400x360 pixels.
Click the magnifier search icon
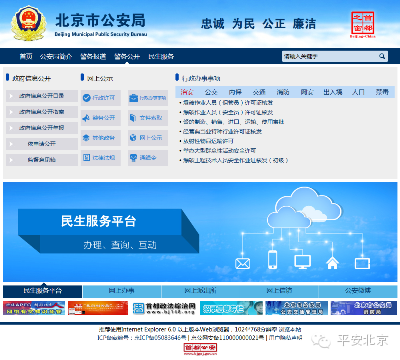pos(382,56)
